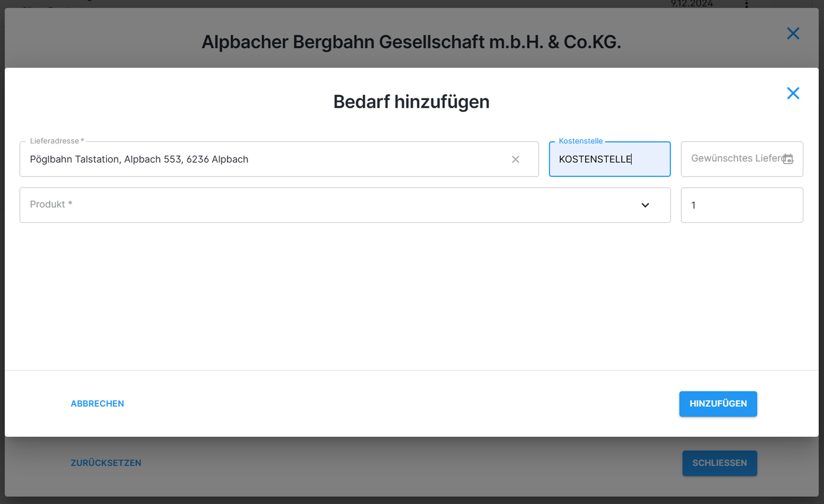Click the Gewünschtes Lieferdatum field
The image size is (824, 504).
[735, 159]
